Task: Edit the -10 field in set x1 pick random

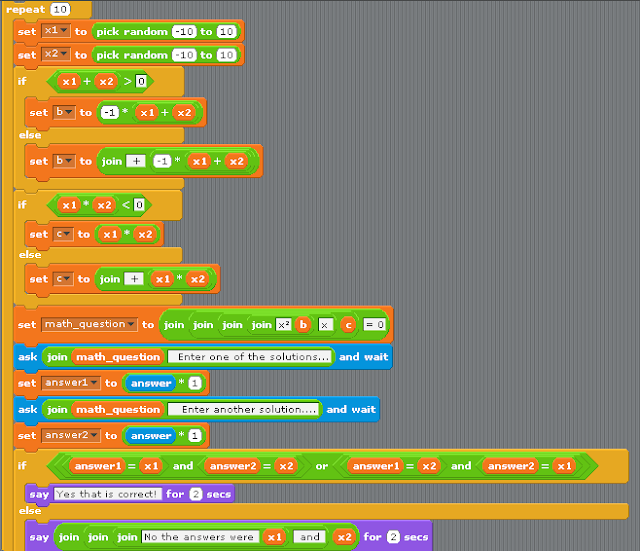Action: point(184,31)
